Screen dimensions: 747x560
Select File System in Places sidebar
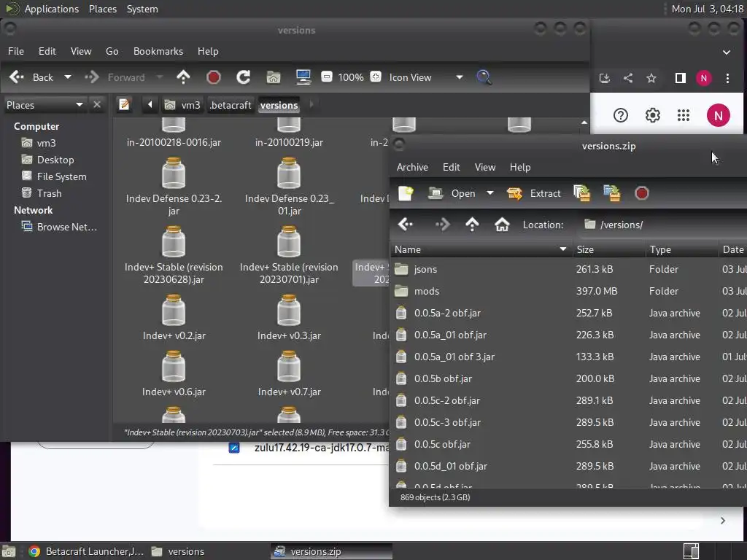point(61,176)
